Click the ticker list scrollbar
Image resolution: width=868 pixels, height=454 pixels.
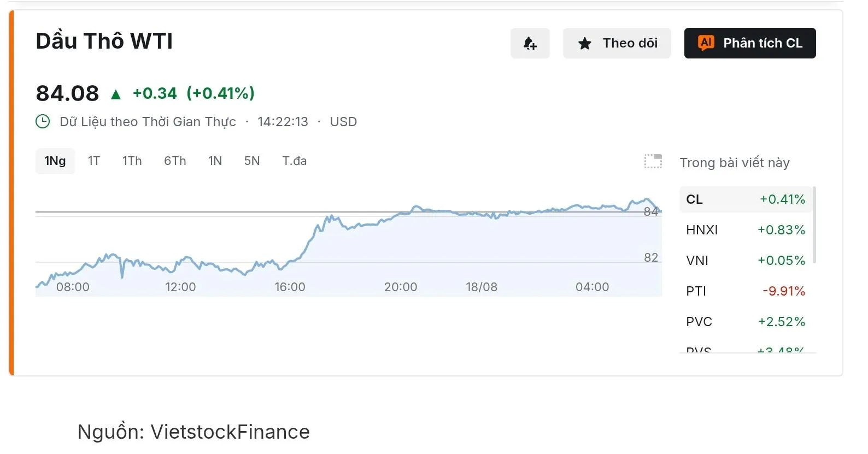(814, 225)
